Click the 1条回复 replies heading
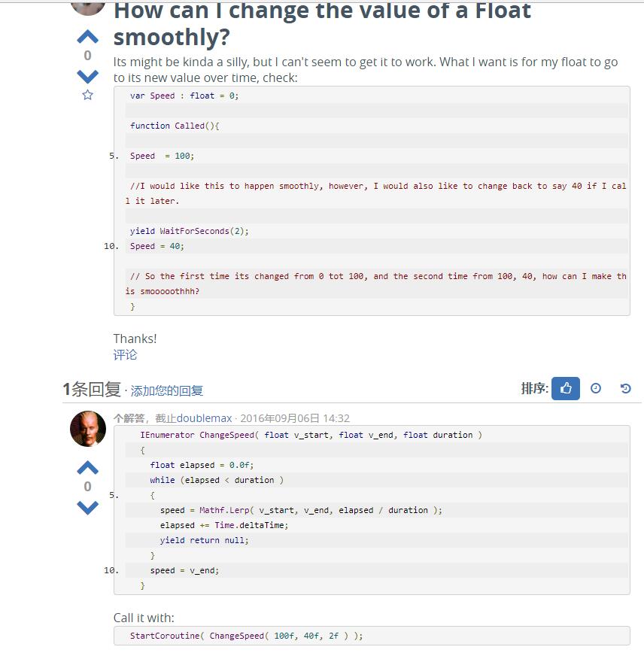The image size is (644, 656). coord(92,390)
